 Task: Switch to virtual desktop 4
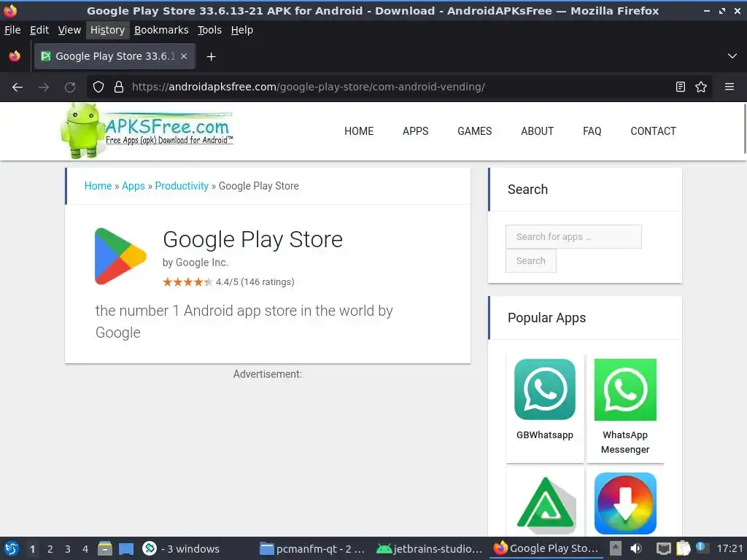(x=85, y=549)
